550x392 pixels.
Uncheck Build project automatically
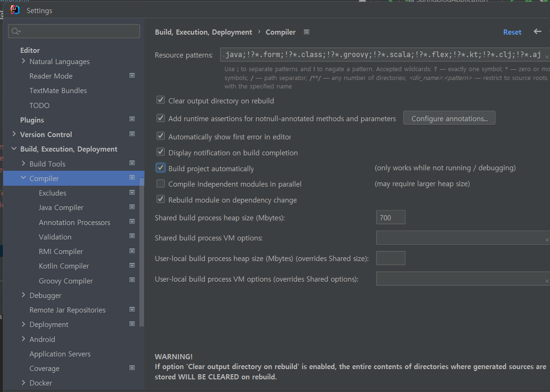pos(160,168)
